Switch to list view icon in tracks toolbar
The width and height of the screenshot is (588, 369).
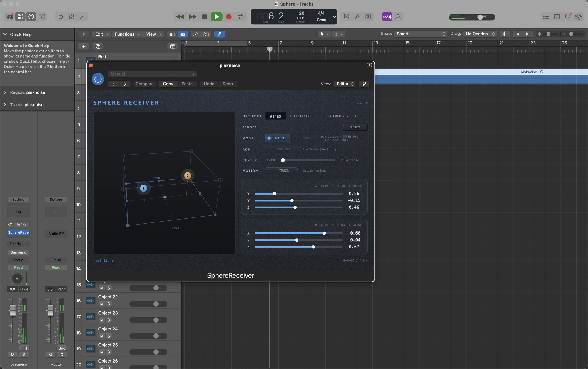[x=183, y=34]
